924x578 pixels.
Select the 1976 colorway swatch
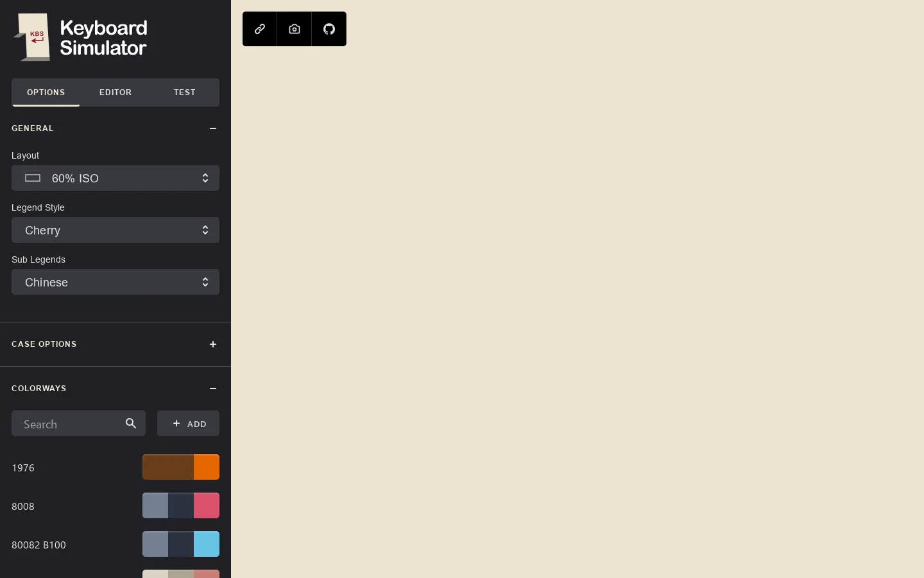pos(181,467)
